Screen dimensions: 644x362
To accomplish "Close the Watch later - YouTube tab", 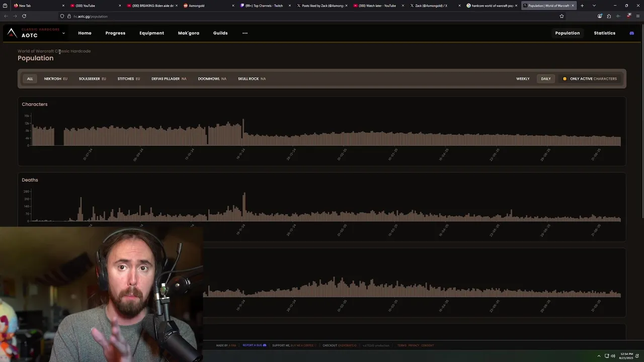I will coord(403,6).
